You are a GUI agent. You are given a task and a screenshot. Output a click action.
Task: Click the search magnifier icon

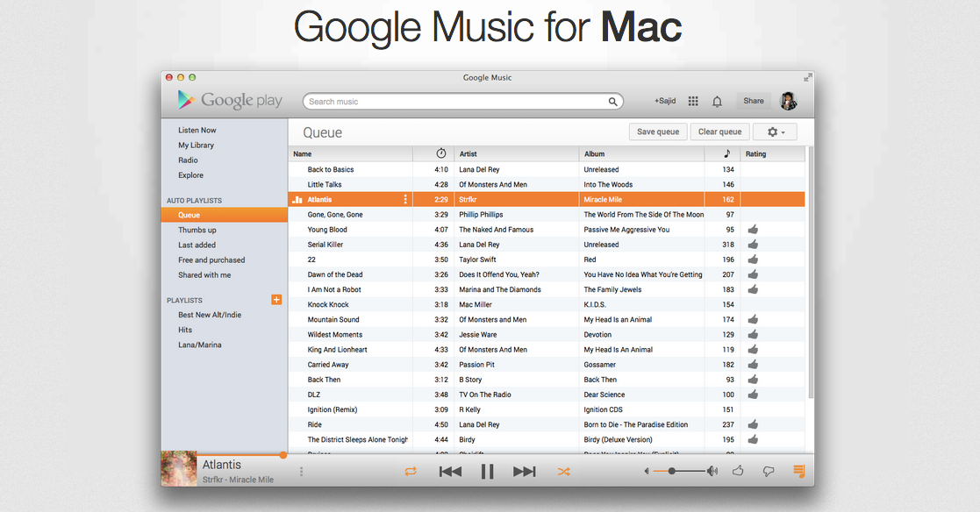coord(613,102)
